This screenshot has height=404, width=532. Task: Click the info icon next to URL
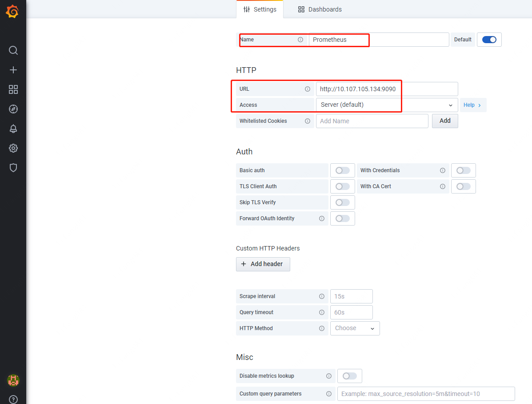tap(308, 89)
